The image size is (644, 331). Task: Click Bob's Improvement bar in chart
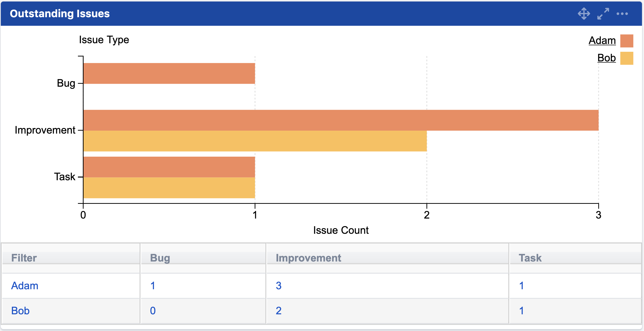pos(255,141)
